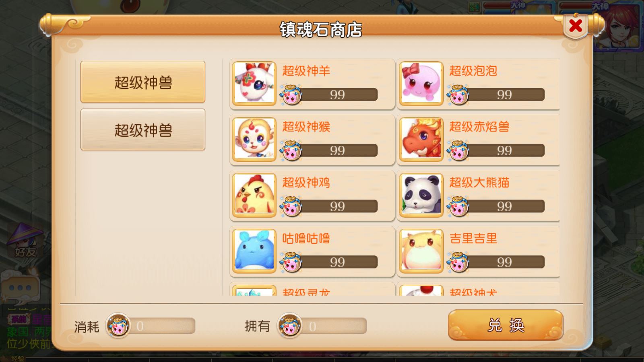Viewport: 644px width, 362px height.
Task: Open the chat bubble icon on left
Action: pos(20,286)
